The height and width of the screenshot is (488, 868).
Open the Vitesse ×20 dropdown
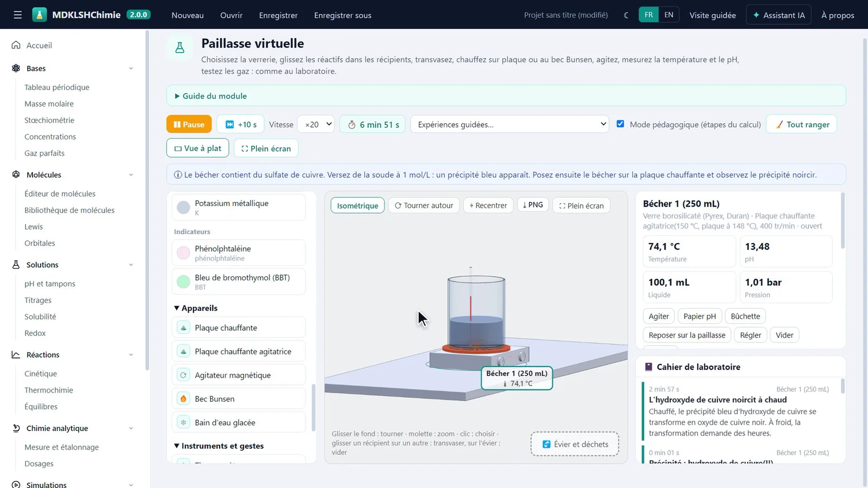(316, 124)
